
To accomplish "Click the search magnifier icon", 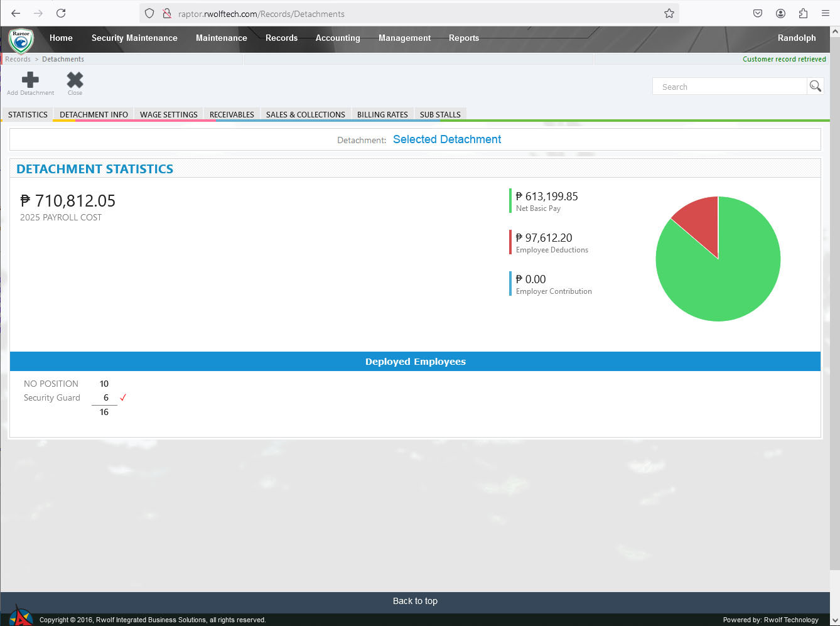I will [x=815, y=87].
